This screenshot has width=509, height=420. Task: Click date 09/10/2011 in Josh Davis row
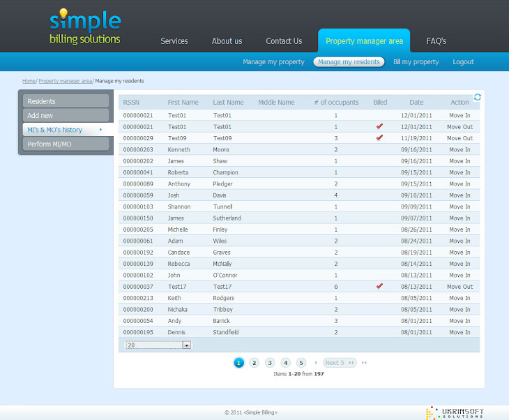[x=416, y=195]
